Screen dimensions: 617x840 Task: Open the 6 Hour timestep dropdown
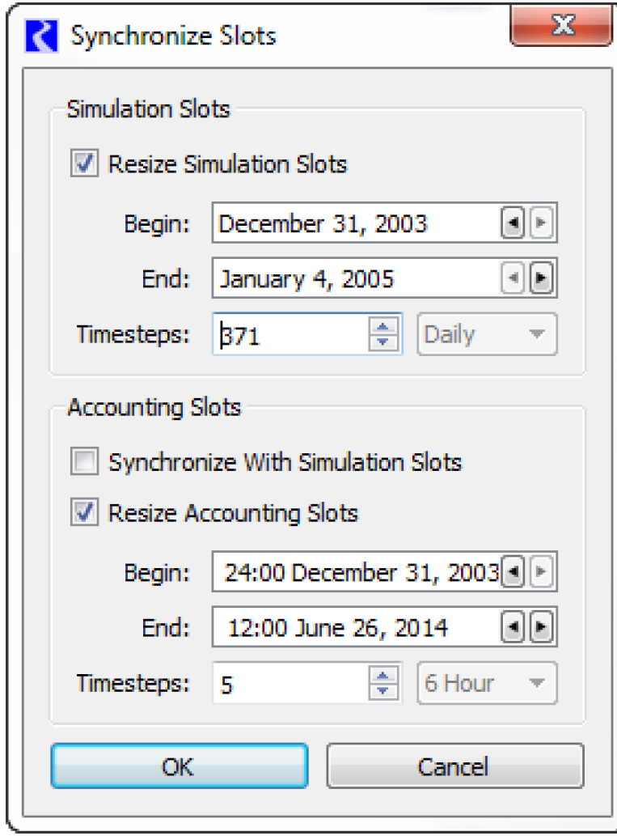tap(487, 684)
